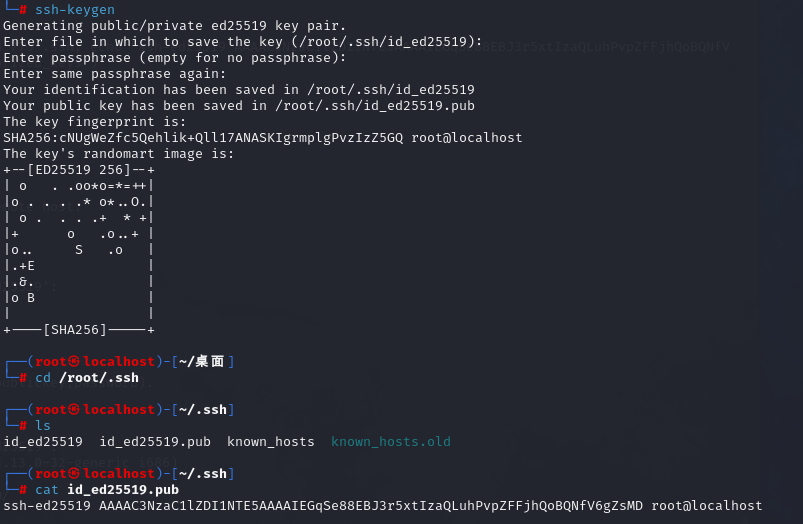This screenshot has height=524, width=803.
Task: Click the skull icon in cat prompt line
Action: point(74,474)
